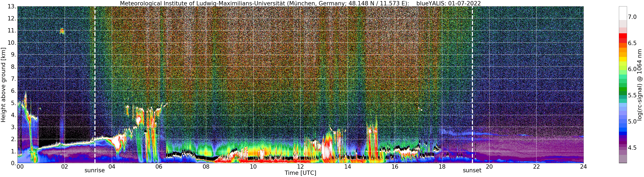Screen dimensions: 644x177
Task: Click the x-axis tick label '00'
Action: tap(20, 167)
